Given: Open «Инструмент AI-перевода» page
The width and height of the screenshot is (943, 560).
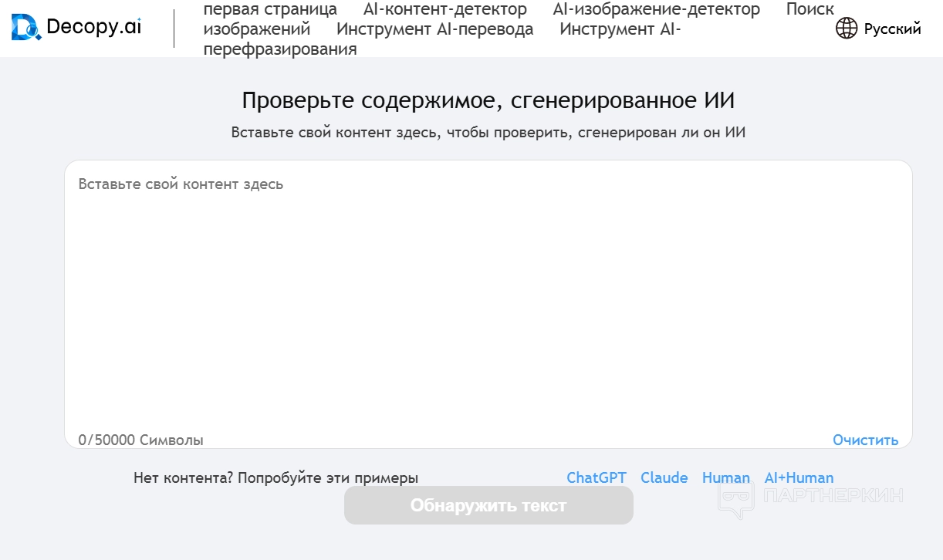Looking at the screenshot, I should pyautogui.click(x=434, y=29).
